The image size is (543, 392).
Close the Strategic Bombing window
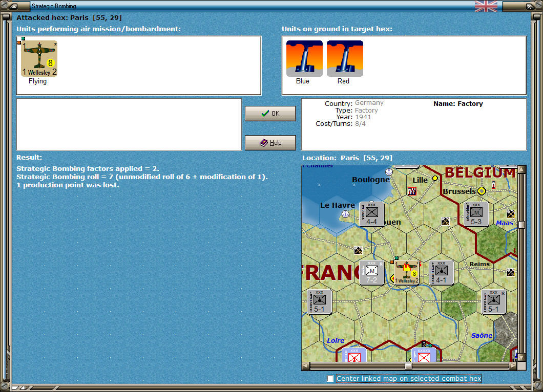[x=530, y=6]
